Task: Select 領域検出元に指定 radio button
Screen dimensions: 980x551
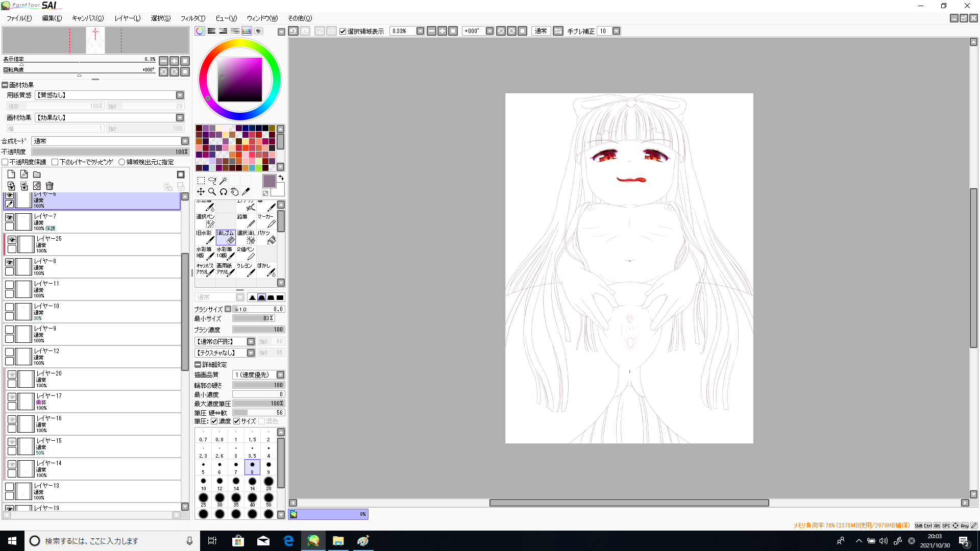Action: (x=121, y=162)
